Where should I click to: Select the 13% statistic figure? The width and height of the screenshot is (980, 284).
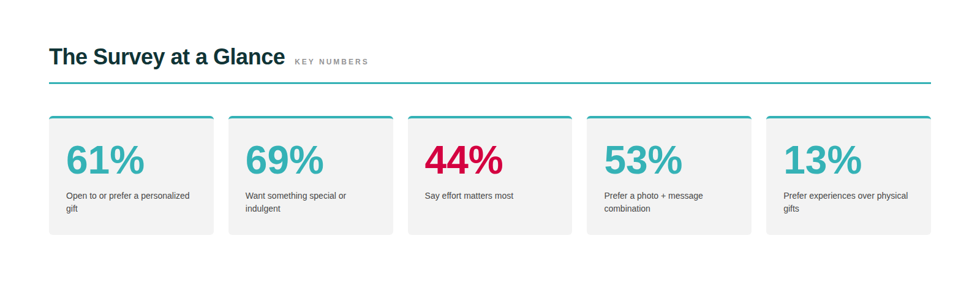823,160
